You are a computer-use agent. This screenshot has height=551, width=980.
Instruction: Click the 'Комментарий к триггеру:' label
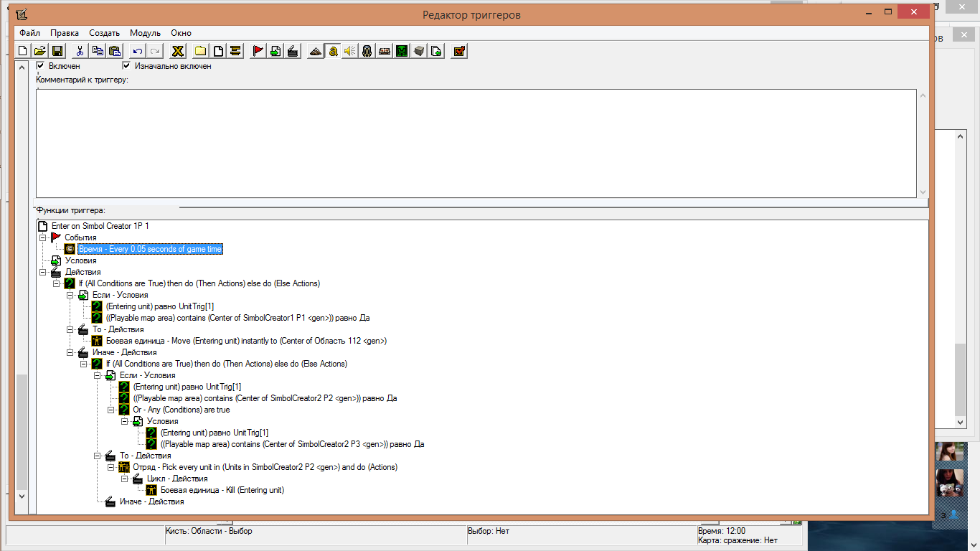pyautogui.click(x=82, y=80)
